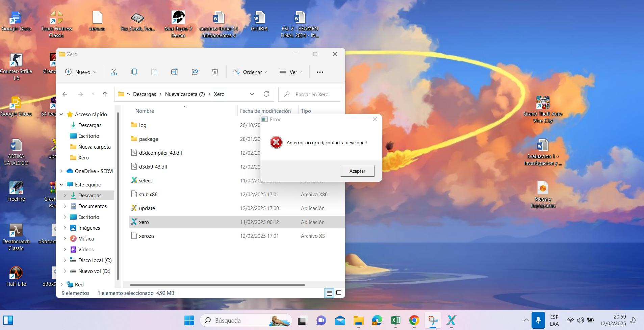Click the Cut scissors icon in toolbar
Screen dimensions: 644x330
(113, 72)
